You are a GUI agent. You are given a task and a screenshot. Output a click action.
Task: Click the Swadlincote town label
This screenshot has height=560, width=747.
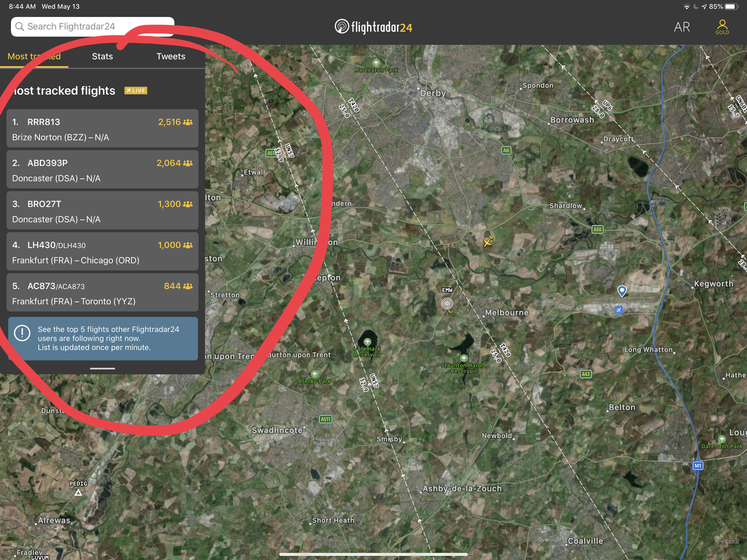pos(277,430)
